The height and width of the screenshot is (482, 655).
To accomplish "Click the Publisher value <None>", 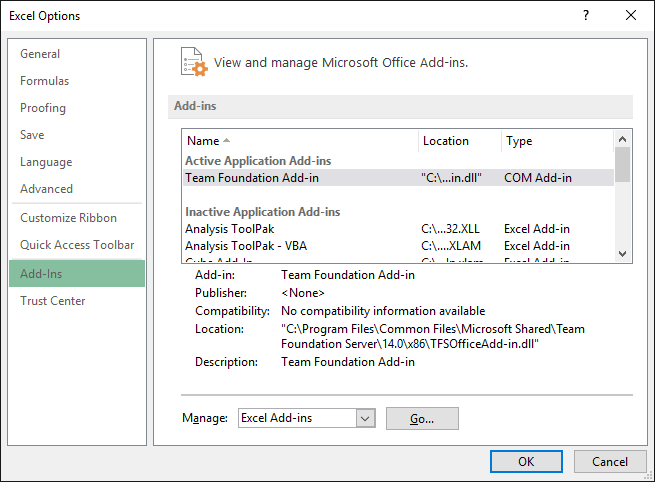I will pos(303,293).
